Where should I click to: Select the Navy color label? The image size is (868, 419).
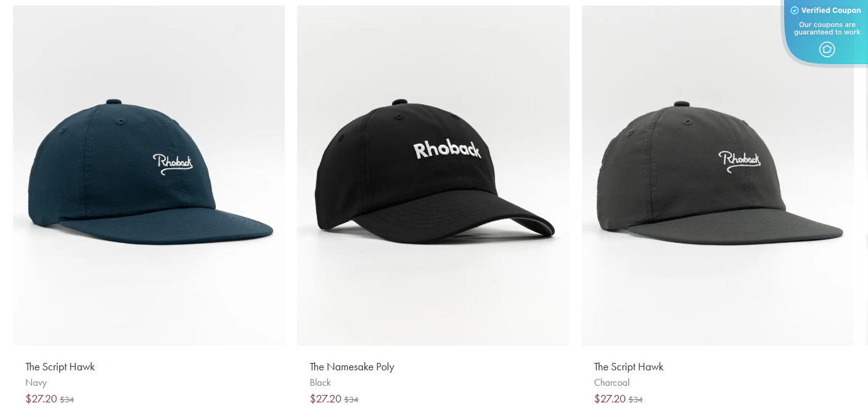36,383
